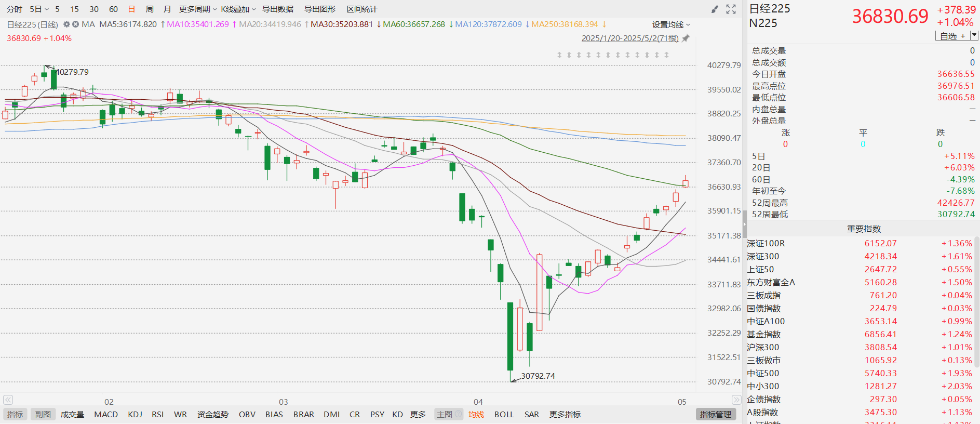Select KD indicator
This screenshot has height=424, width=980.
(398, 414)
